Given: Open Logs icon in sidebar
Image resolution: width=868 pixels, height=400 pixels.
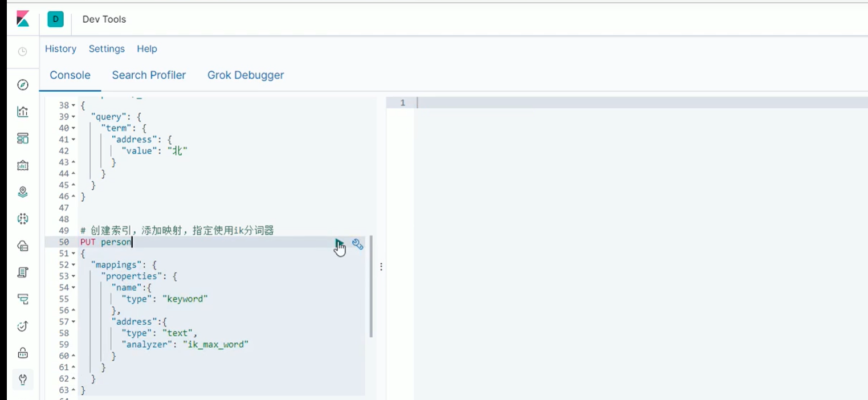Looking at the screenshot, I should 23,272.
